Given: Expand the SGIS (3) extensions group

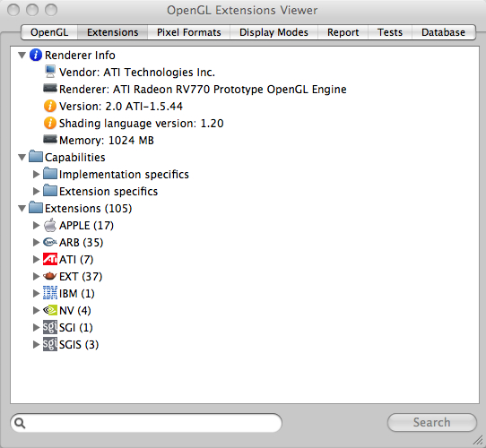Looking at the screenshot, I should [36, 345].
